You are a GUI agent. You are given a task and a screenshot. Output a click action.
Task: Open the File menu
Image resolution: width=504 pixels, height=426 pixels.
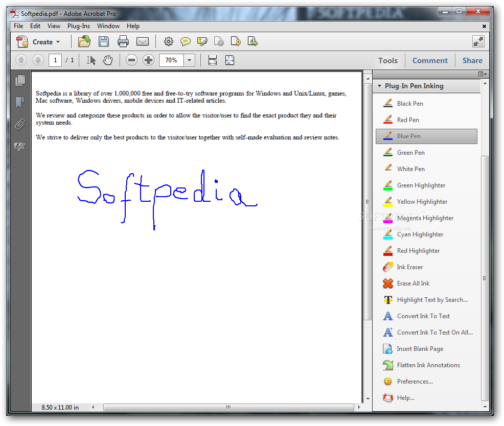pos(18,26)
